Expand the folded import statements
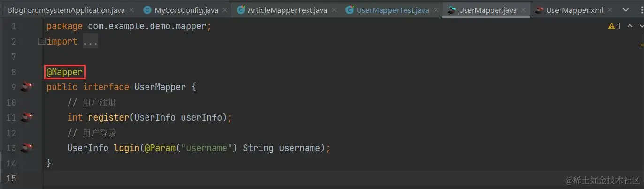The height and width of the screenshot is (189, 644). [x=42, y=41]
